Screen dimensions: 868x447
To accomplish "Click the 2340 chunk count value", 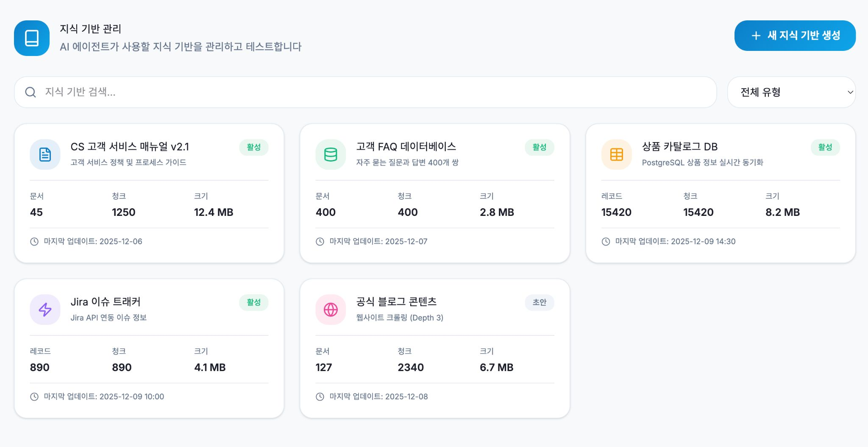I will 411,367.
